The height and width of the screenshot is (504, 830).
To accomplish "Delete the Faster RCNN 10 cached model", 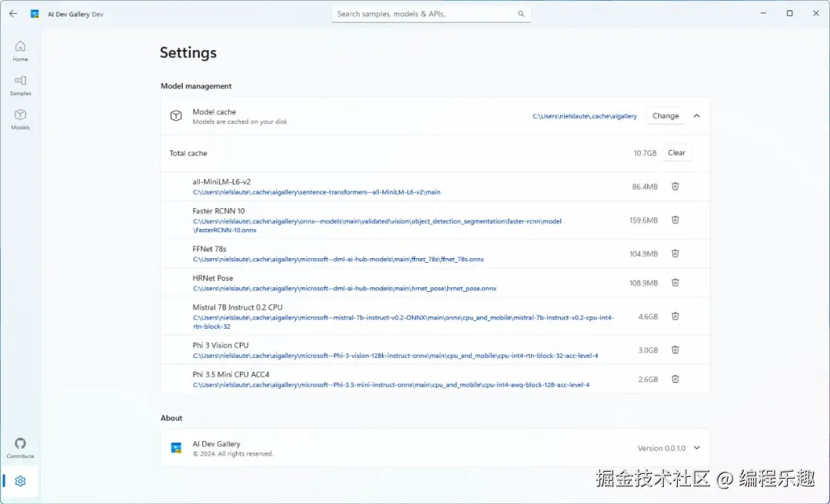I will [675, 220].
